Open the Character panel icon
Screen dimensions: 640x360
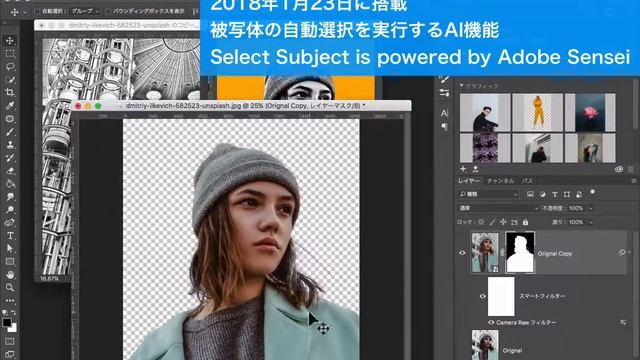click(x=444, y=113)
